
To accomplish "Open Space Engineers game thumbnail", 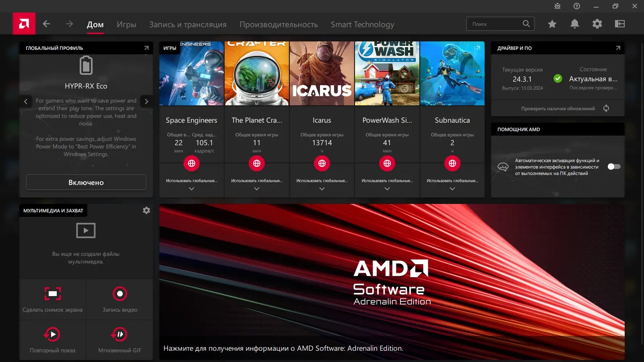I will point(192,74).
